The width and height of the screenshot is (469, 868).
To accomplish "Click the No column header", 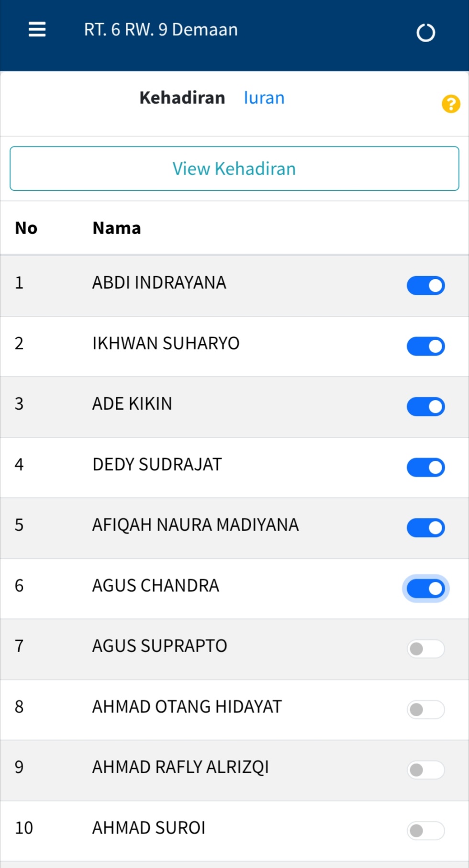I will [x=26, y=228].
